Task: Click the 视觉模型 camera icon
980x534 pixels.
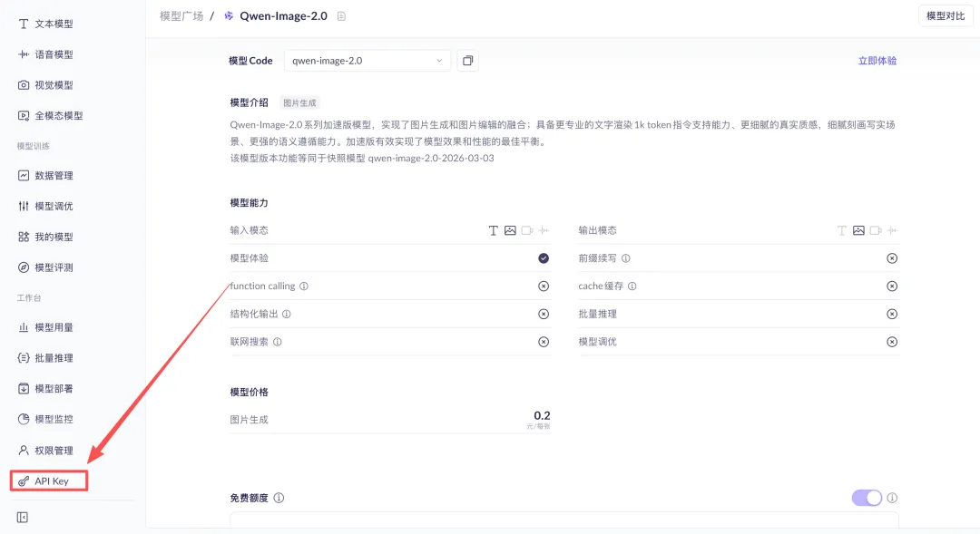Action: 23,85
